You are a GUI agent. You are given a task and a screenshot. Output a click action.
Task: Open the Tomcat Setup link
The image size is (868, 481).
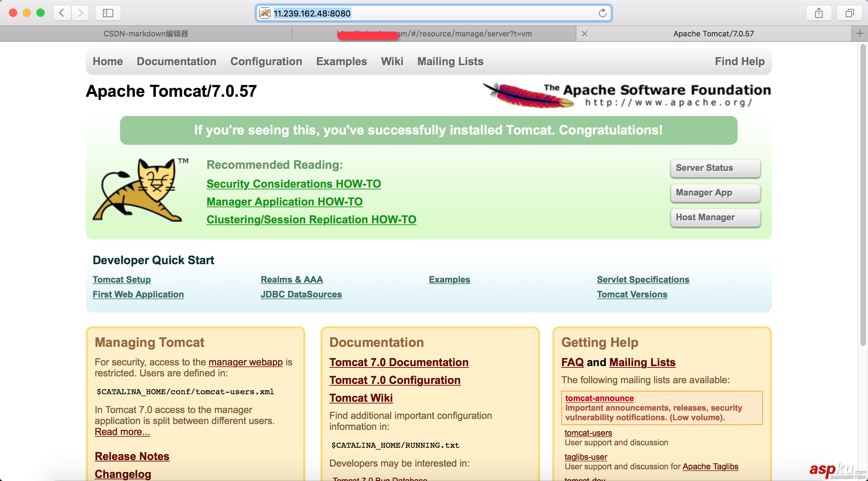pos(122,280)
